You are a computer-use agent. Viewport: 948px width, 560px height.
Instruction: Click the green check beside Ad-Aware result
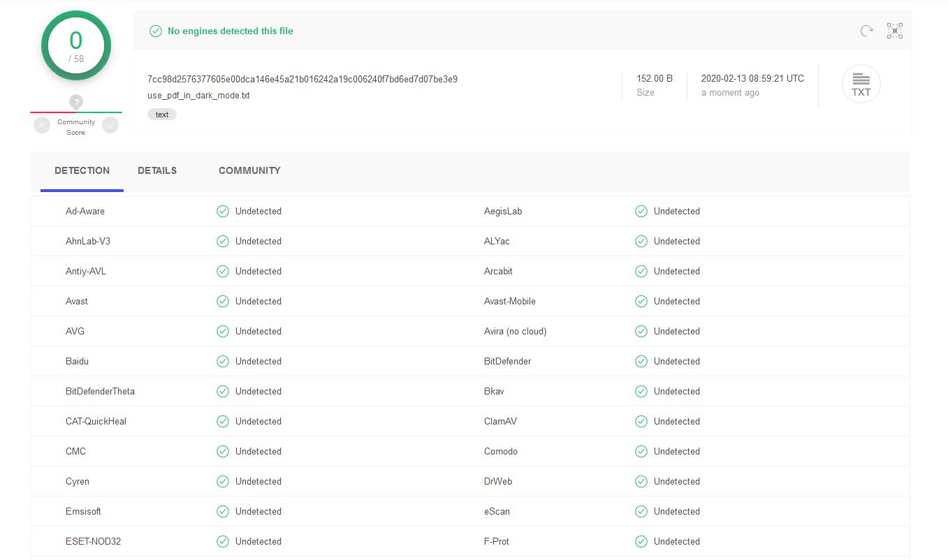point(223,211)
